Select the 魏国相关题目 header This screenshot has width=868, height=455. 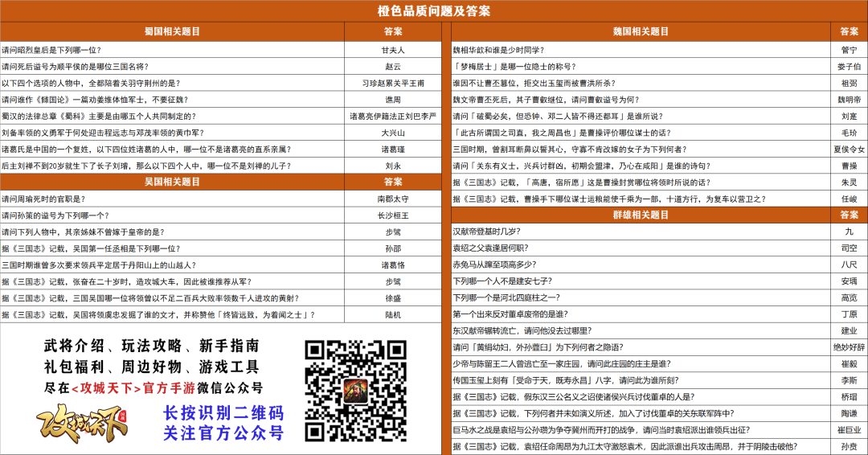(641, 32)
